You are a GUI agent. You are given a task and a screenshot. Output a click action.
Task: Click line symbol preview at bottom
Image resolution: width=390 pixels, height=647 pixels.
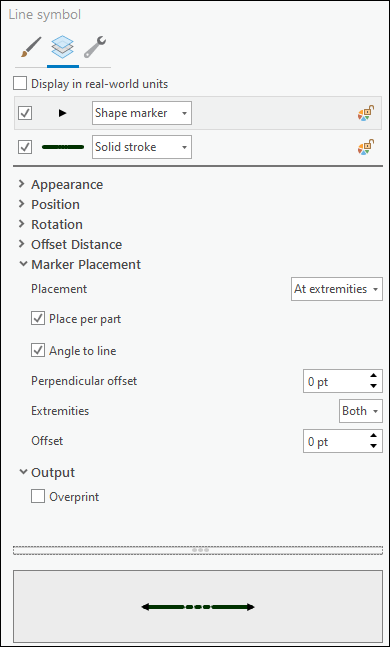tap(198, 607)
